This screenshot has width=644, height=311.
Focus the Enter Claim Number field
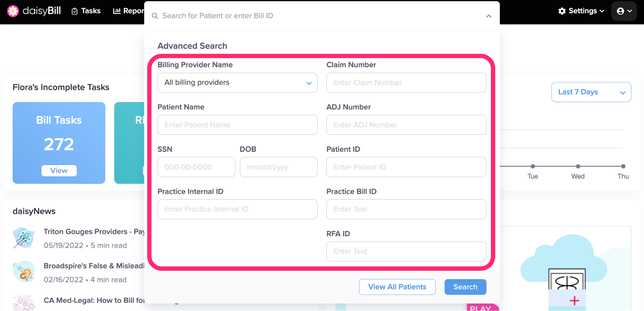[x=406, y=82]
